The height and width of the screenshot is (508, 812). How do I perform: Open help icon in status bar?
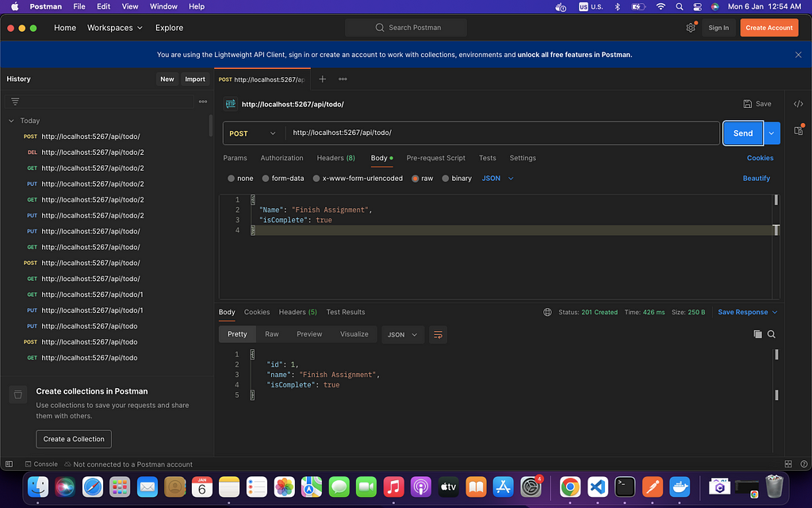pyautogui.click(x=804, y=464)
